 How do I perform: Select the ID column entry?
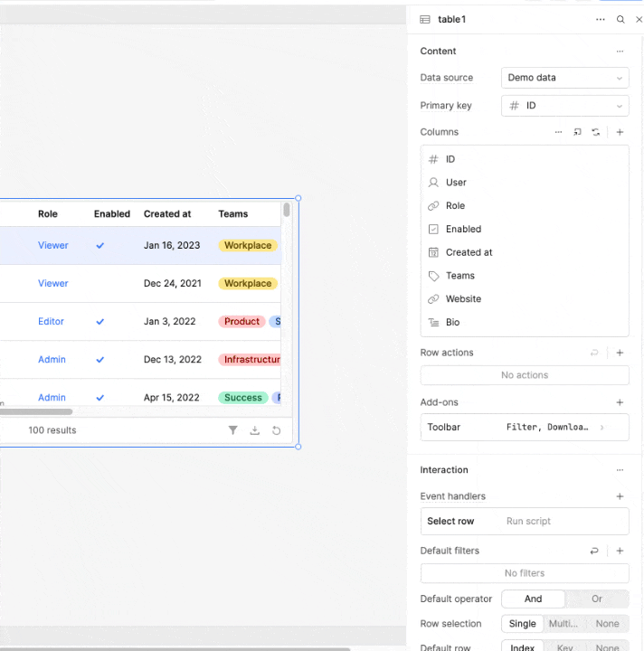(525, 159)
